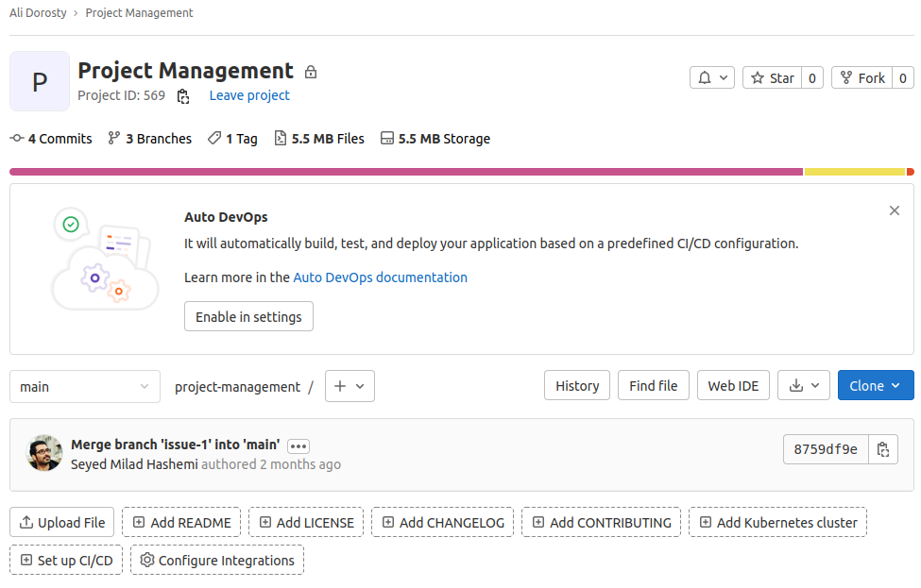
Task: Open the 3 Branches page
Action: (150, 139)
